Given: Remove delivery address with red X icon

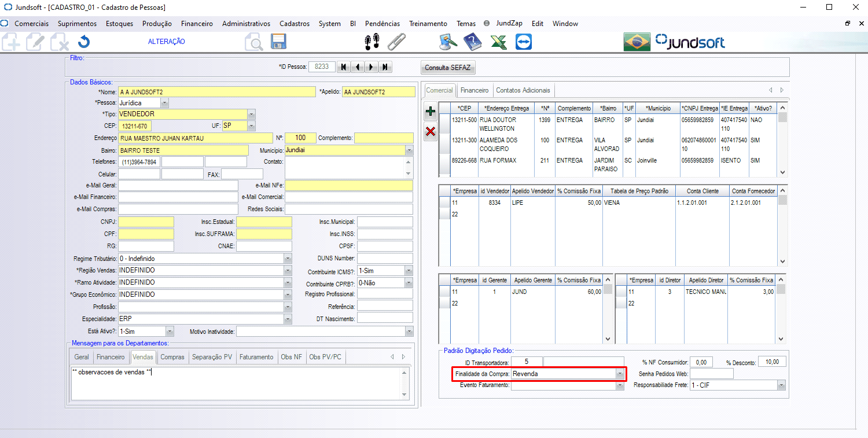Looking at the screenshot, I should click(431, 132).
